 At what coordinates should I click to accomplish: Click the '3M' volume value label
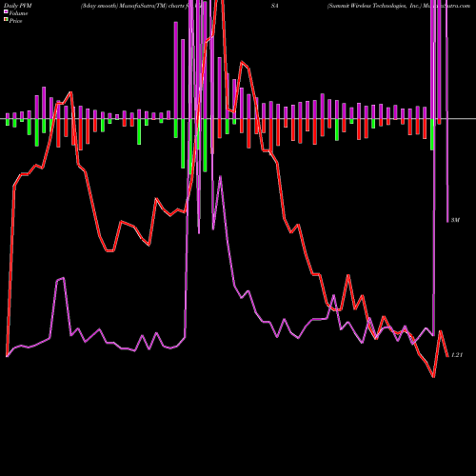[x=455, y=220]
